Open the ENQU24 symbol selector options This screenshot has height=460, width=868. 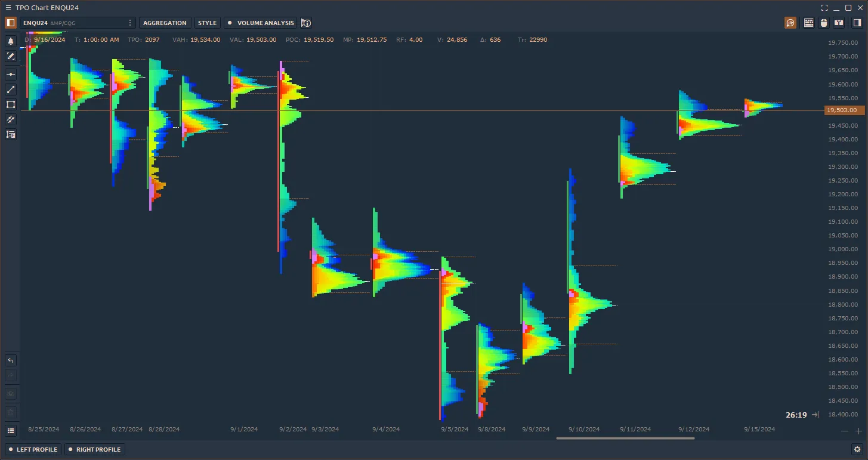[x=130, y=23]
